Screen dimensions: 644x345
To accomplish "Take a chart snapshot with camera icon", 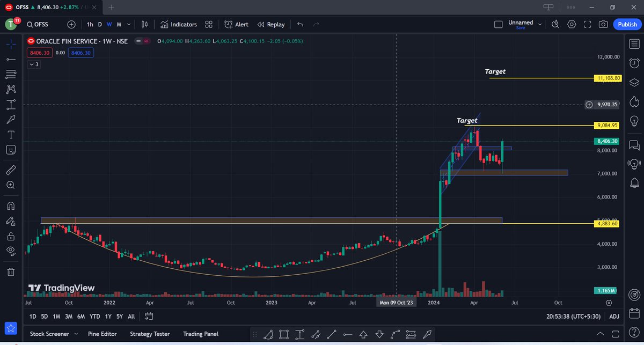I will tap(604, 24).
